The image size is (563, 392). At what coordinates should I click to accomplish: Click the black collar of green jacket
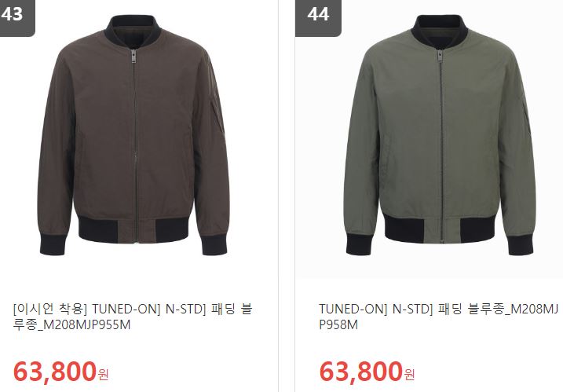[x=440, y=31]
